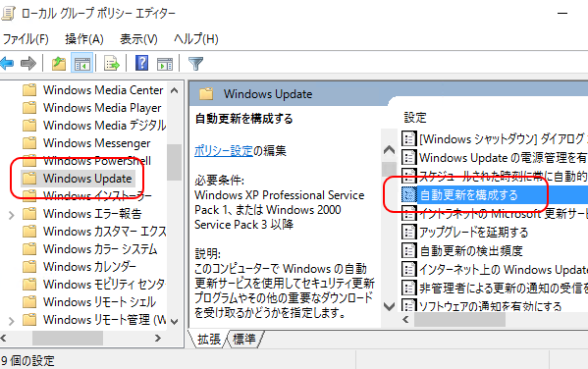Click policy icon of インターネット上の Windows Update setting
This screenshot has width=588, height=369.
click(408, 269)
